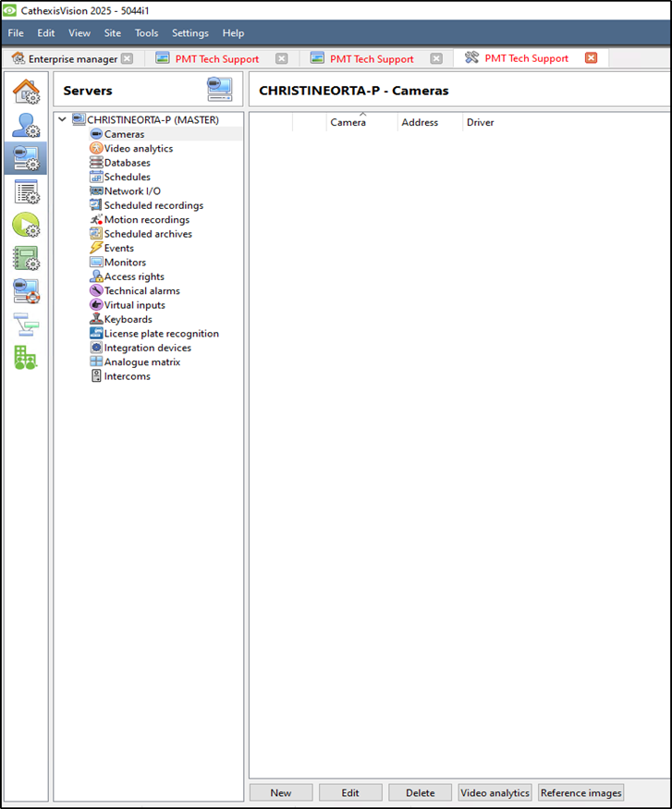Open the Help menu
The height and width of the screenshot is (809, 672).
(233, 33)
